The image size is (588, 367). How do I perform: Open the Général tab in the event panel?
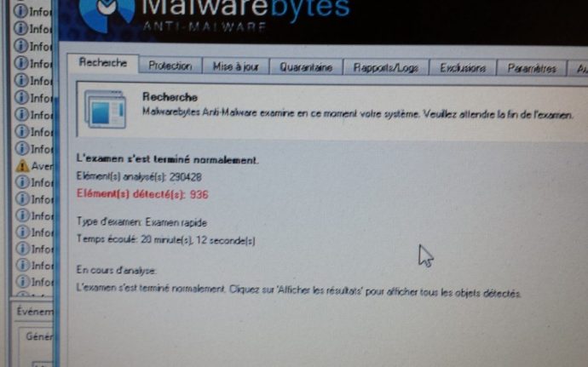pyautogui.click(x=38, y=336)
